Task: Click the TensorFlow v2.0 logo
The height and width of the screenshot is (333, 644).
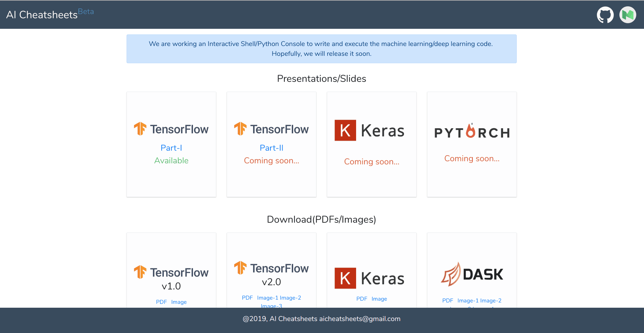Action: (x=271, y=268)
